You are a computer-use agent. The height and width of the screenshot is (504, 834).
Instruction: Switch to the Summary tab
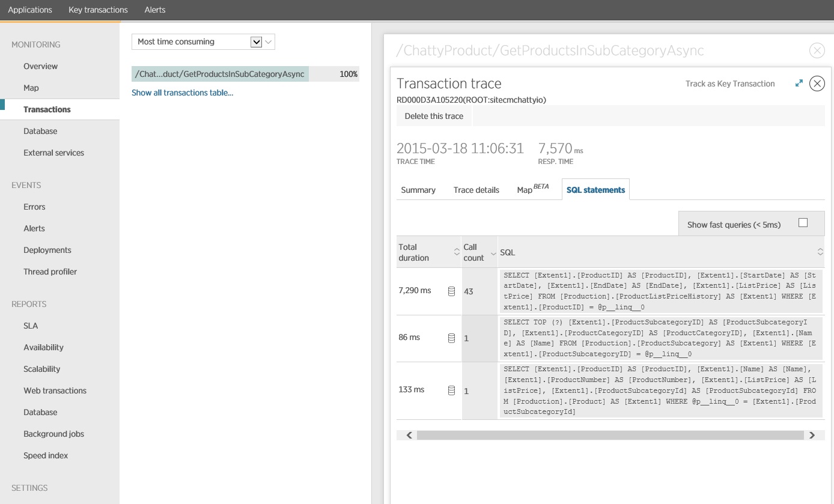417,190
